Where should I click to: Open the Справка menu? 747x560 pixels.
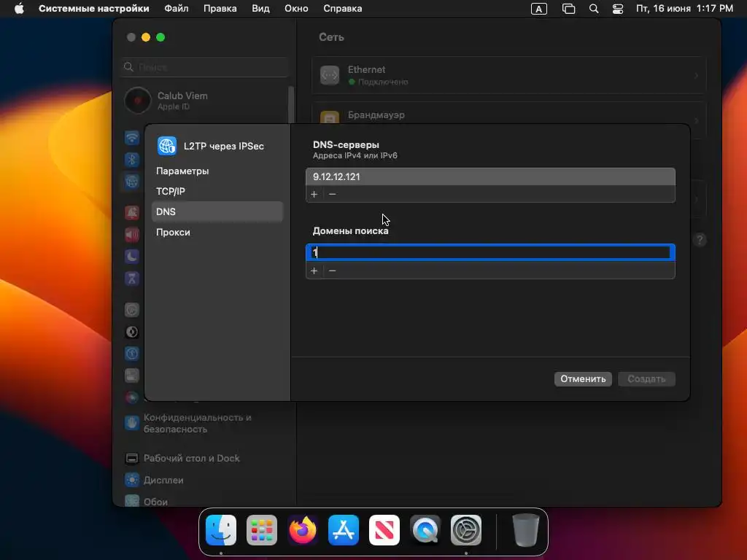click(343, 9)
